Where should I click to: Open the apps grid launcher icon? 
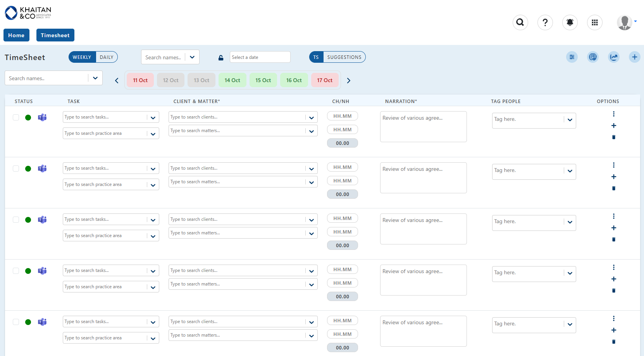pyautogui.click(x=594, y=22)
